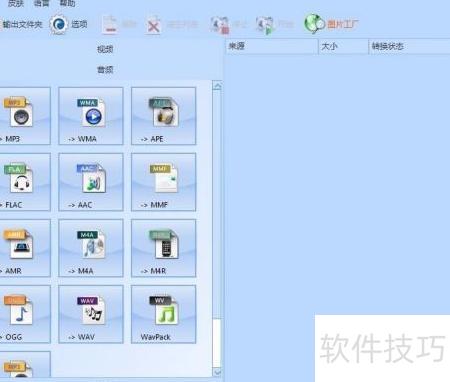Open the globe toolbar icon link
Screen dimensions: 450x382
coord(314,24)
